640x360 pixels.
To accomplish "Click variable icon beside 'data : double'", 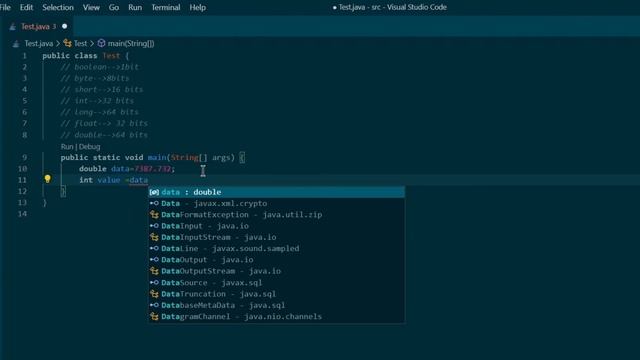I will [154, 192].
